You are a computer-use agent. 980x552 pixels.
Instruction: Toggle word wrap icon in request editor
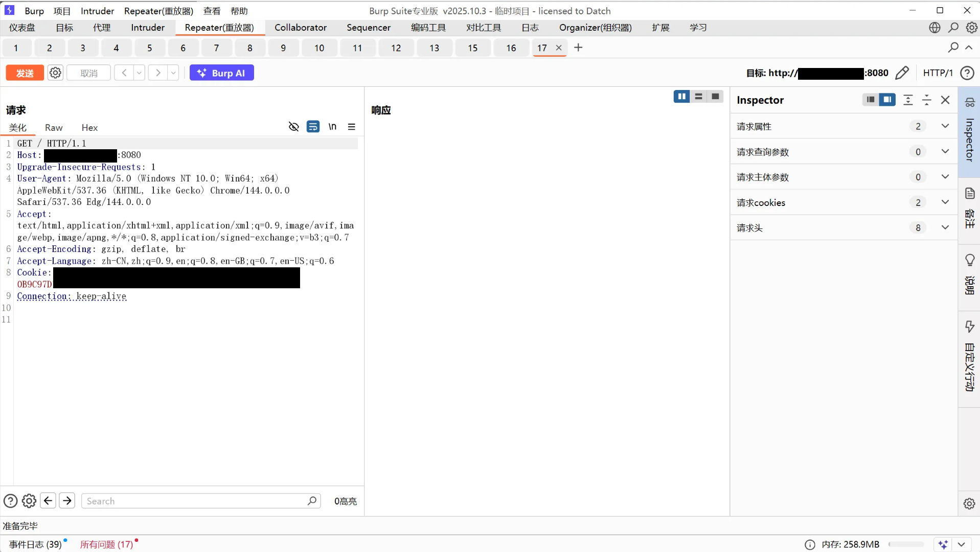point(313,127)
